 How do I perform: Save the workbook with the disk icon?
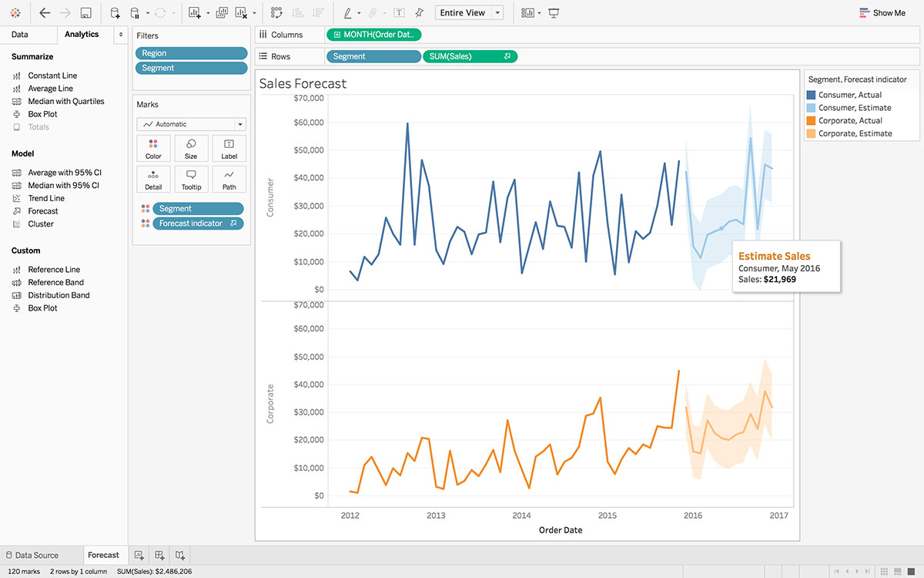(86, 13)
